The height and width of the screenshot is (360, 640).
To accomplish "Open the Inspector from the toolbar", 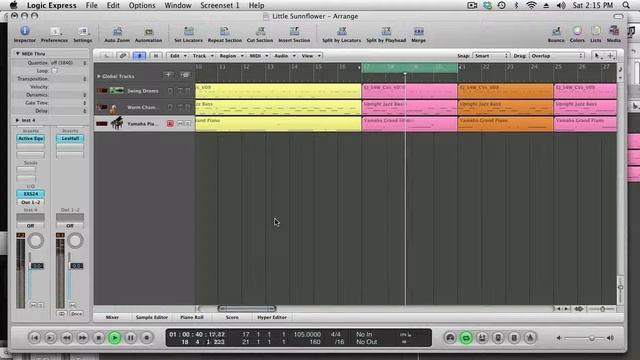I will (24, 34).
